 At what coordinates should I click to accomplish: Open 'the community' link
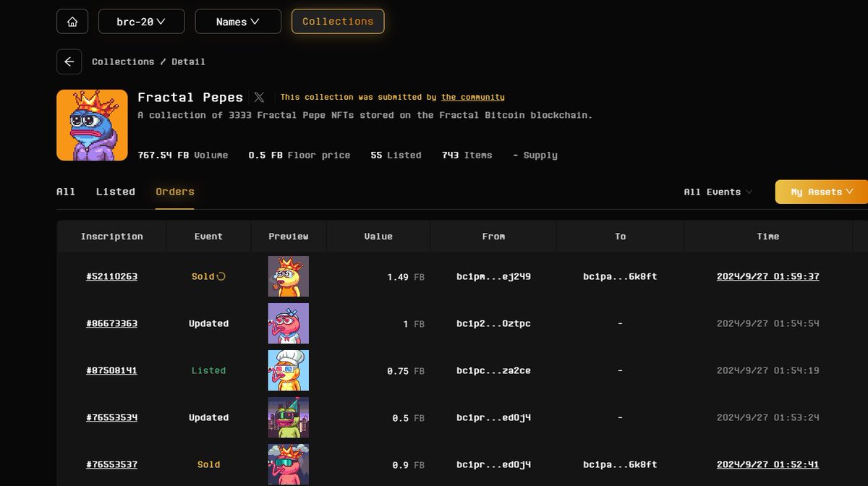coord(473,97)
